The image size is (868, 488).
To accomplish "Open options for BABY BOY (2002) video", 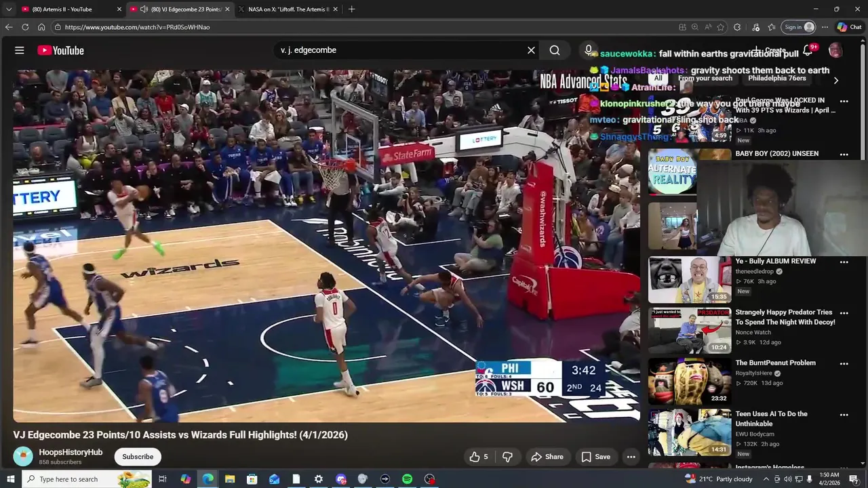I will click(844, 155).
